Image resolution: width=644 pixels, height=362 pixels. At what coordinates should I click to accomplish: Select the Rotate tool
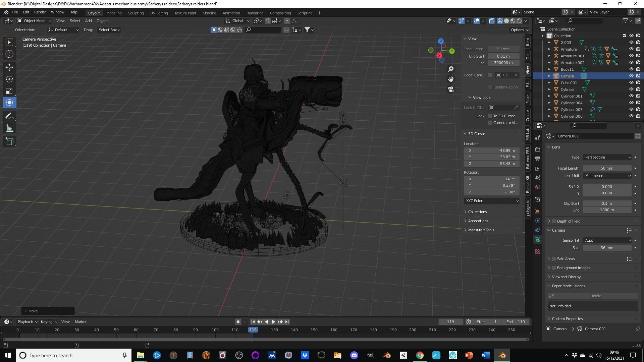(9, 79)
